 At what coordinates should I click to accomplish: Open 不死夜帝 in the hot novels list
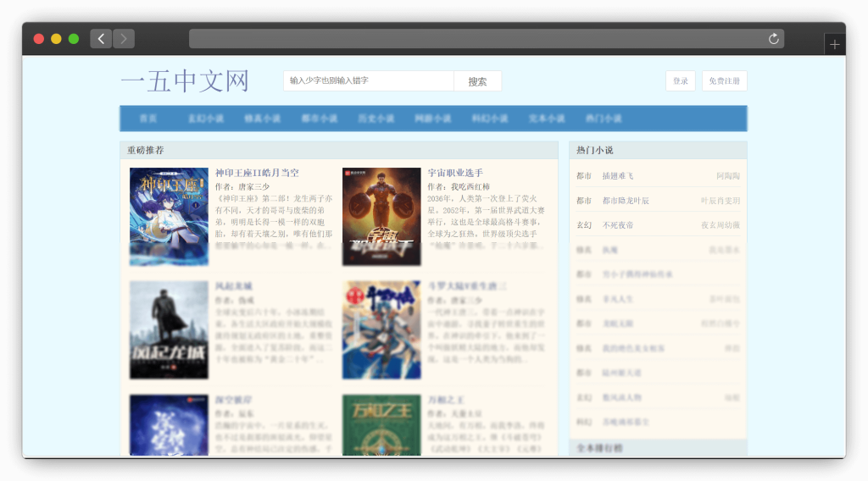[x=618, y=225]
